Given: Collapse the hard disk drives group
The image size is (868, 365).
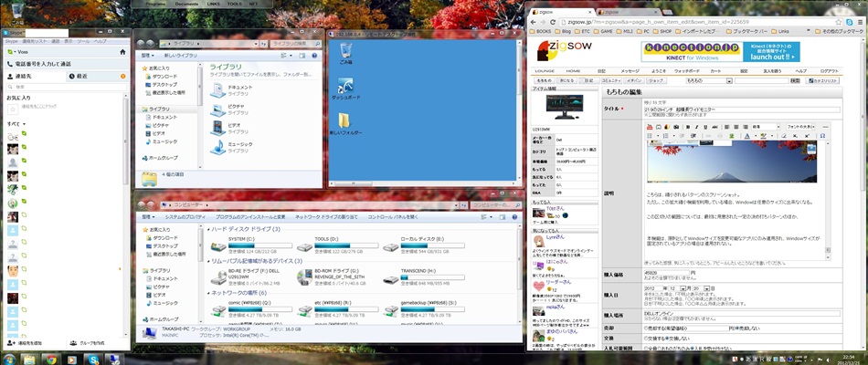Looking at the screenshot, I should [206, 229].
